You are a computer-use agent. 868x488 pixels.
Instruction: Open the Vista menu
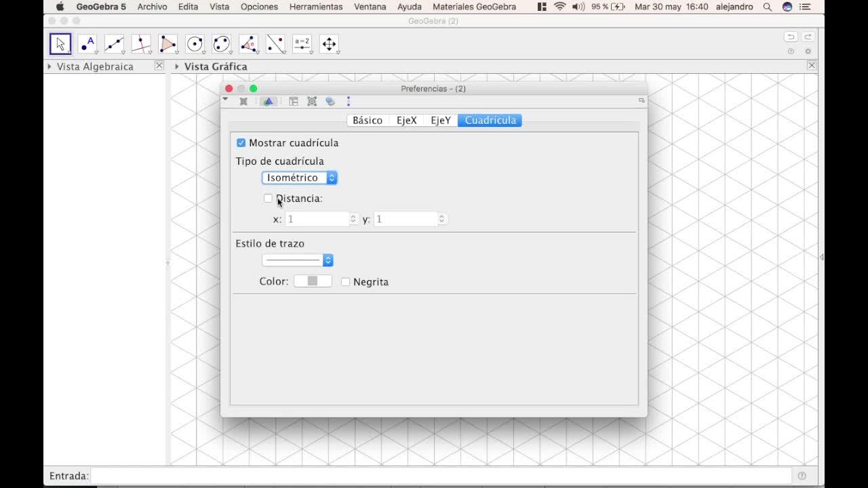coord(219,7)
